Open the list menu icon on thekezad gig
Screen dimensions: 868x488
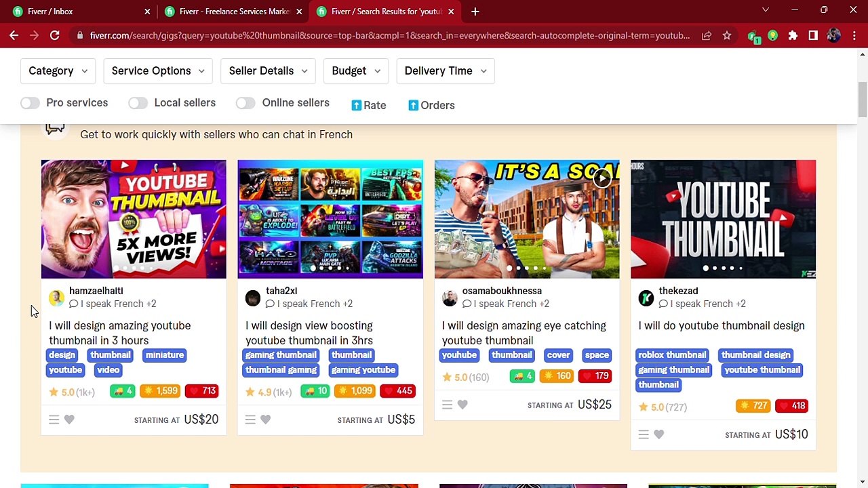tap(644, 434)
